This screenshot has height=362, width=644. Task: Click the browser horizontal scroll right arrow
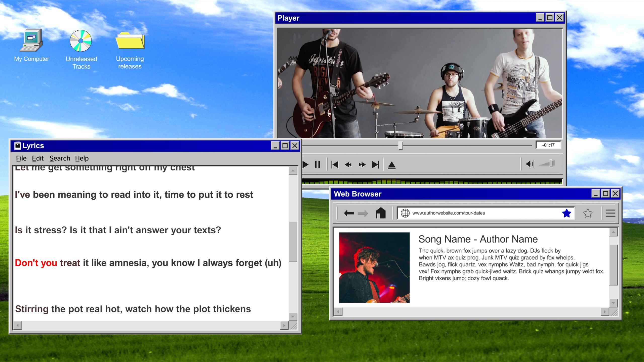pos(605,312)
